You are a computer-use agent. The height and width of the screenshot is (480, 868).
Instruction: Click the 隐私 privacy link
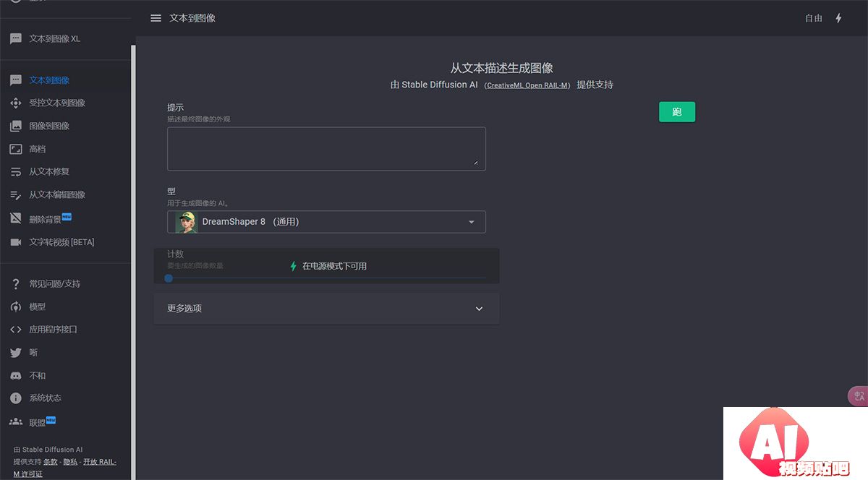(70, 462)
